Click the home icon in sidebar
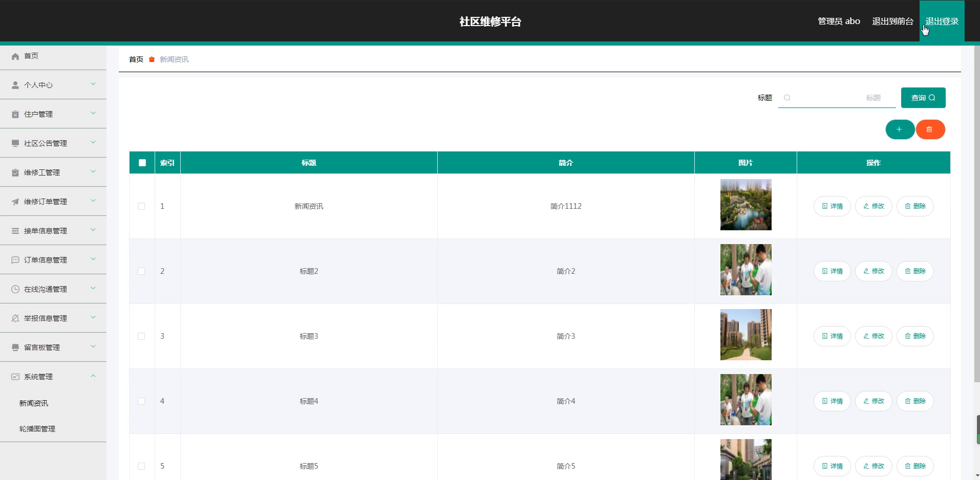The image size is (980, 480). tap(15, 56)
